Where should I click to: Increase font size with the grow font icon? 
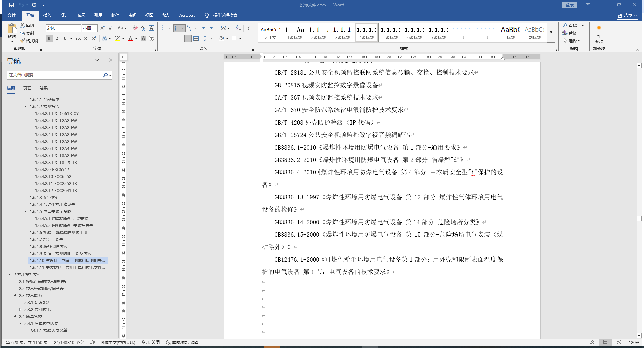(x=102, y=28)
